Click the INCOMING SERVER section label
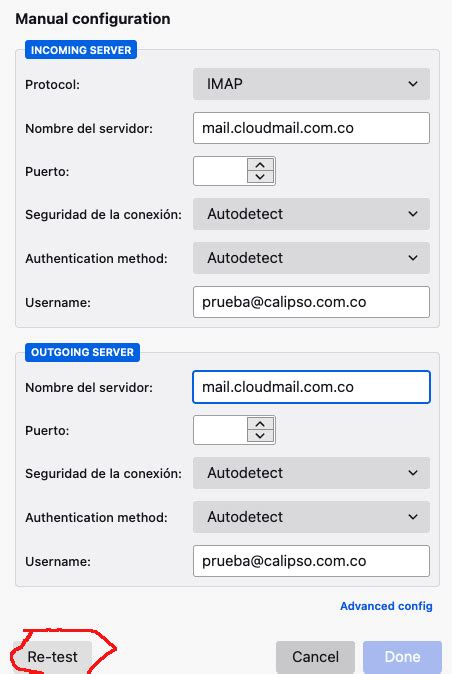The width and height of the screenshot is (452, 674). pyautogui.click(x=81, y=50)
